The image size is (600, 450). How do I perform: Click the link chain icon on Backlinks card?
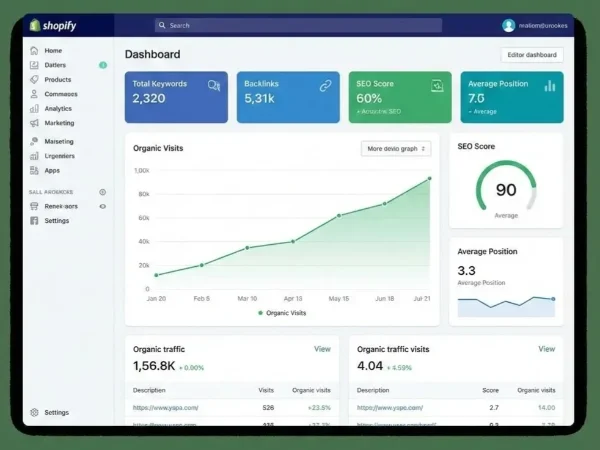[x=325, y=87]
